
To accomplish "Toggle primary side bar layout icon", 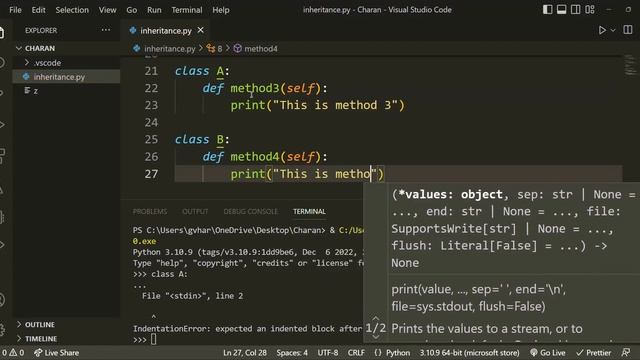I will coord(548,9).
